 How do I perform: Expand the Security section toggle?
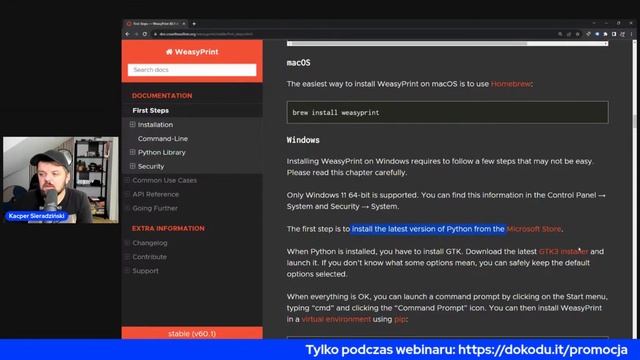[133, 166]
